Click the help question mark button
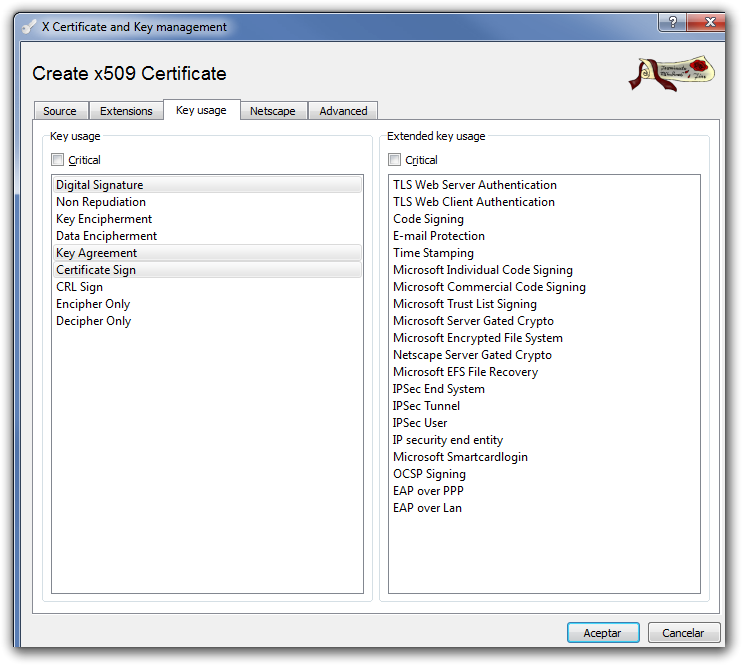Screen dimensions: 742x666 [673, 22]
